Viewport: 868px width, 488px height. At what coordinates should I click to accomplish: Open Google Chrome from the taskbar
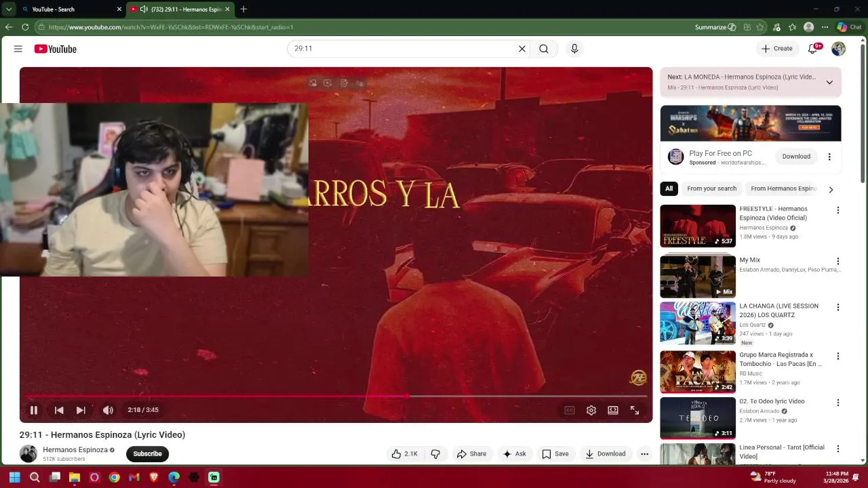tap(115, 477)
